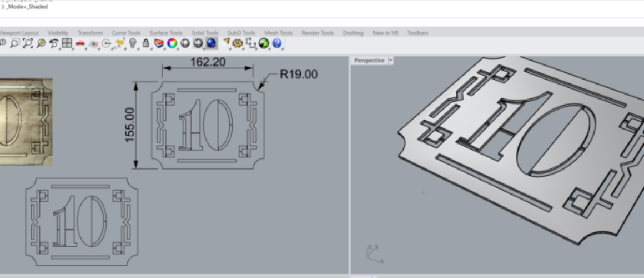Open the Edit Layers icon
Viewport: 644px width, 278px height.
coord(159,43)
